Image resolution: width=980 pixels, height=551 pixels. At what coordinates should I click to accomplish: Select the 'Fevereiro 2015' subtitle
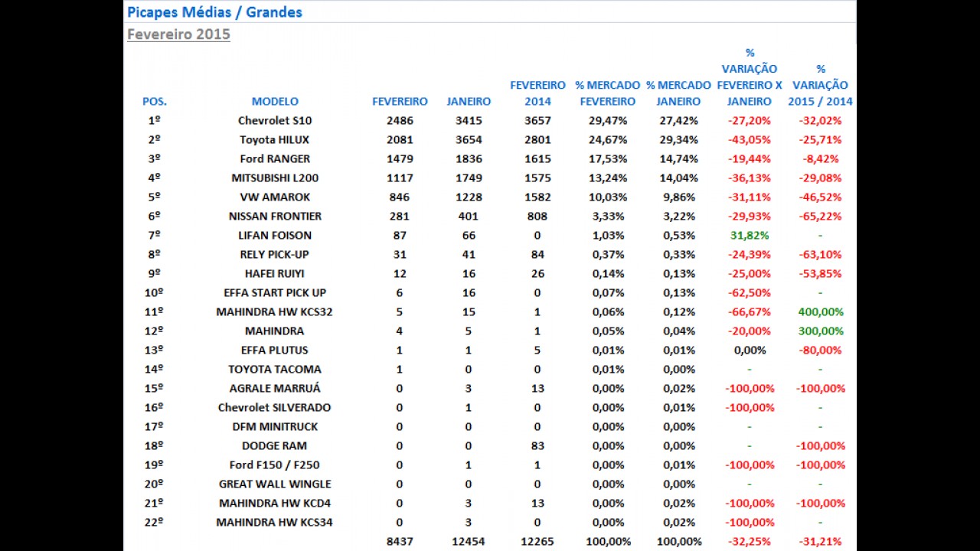178,34
